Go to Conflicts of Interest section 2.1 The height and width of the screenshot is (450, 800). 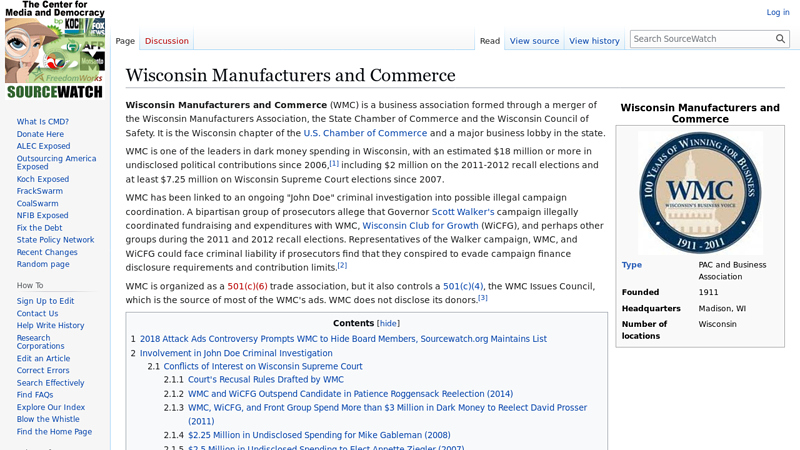(x=263, y=366)
